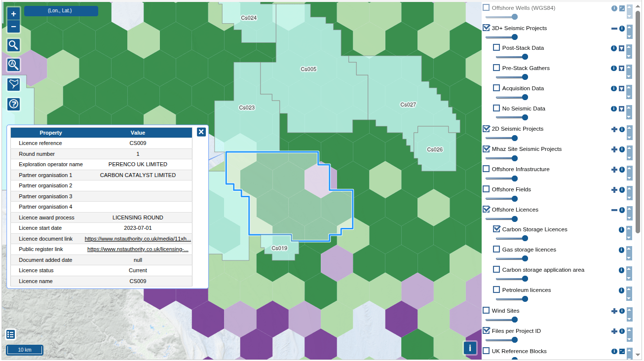Enable the Offshore Infrastructure layer
The height and width of the screenshot is (361, 644).
click(x=486, y=169)
